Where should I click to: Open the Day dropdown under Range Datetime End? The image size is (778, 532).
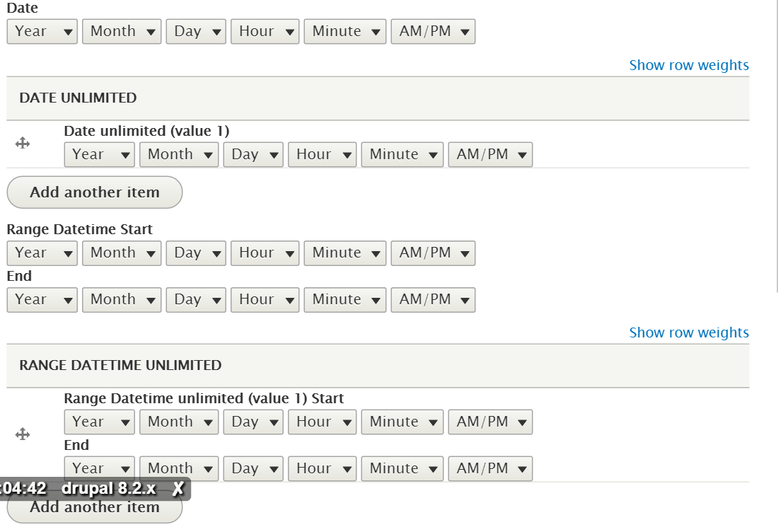196,300
